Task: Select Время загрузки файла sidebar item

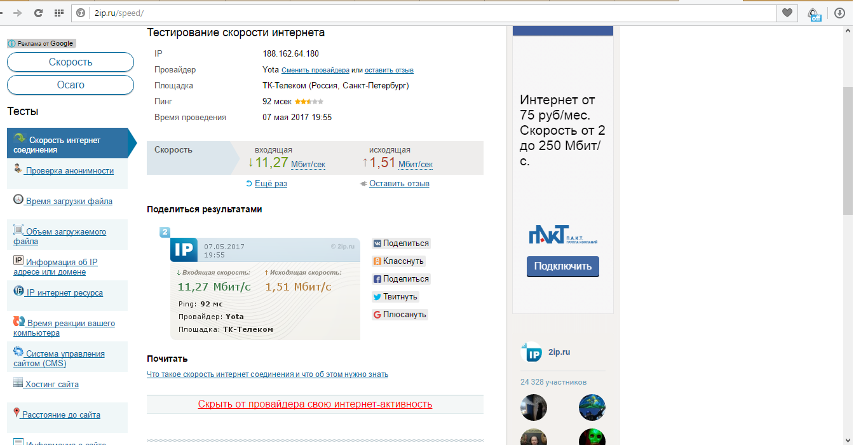Action: 69,201
